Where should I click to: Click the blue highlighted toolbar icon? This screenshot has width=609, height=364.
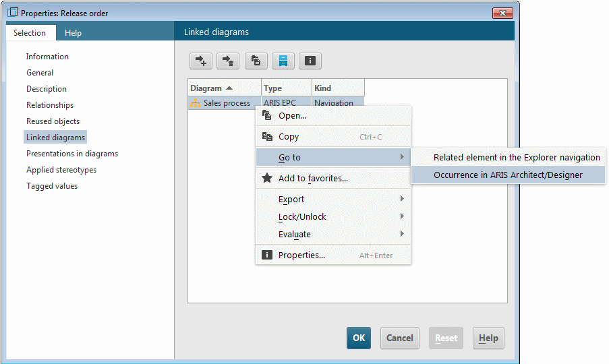pos(283,61)
